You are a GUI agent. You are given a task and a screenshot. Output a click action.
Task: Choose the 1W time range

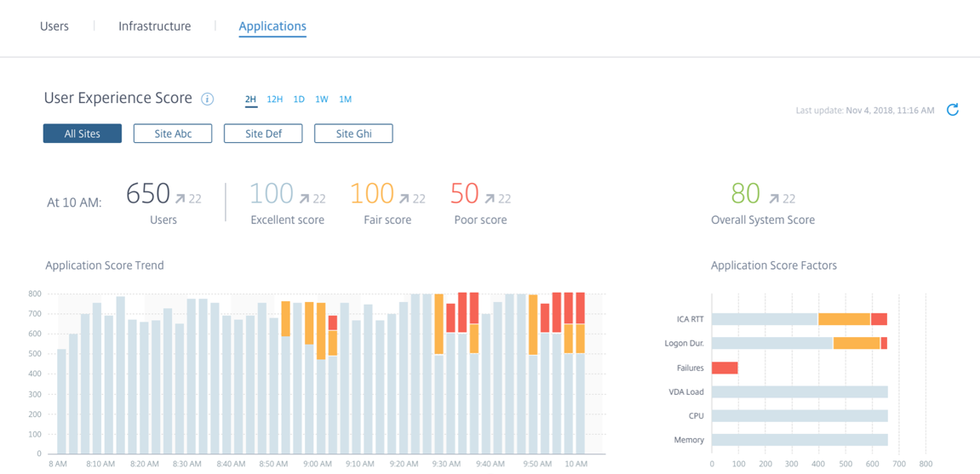point(321,100)
